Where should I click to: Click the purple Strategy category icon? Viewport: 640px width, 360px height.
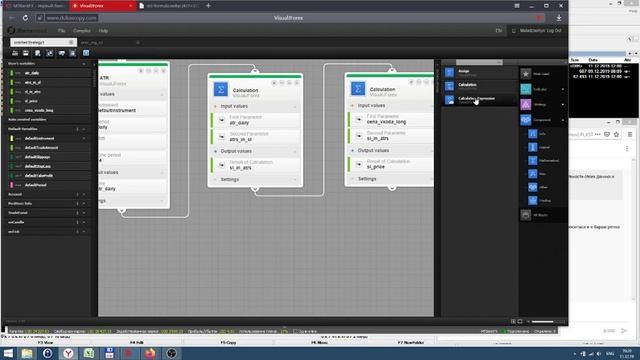tap(526, 104)
